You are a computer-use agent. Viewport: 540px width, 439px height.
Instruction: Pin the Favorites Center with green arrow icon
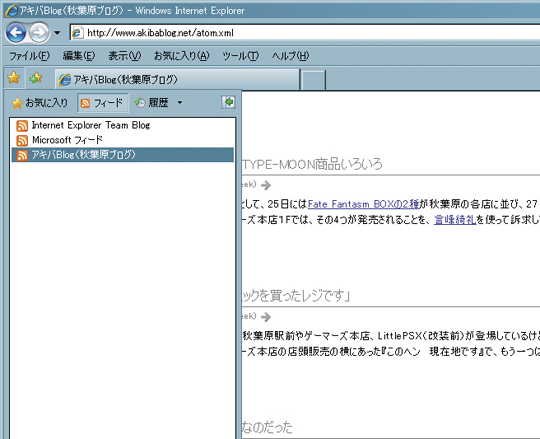coord(228,102)
